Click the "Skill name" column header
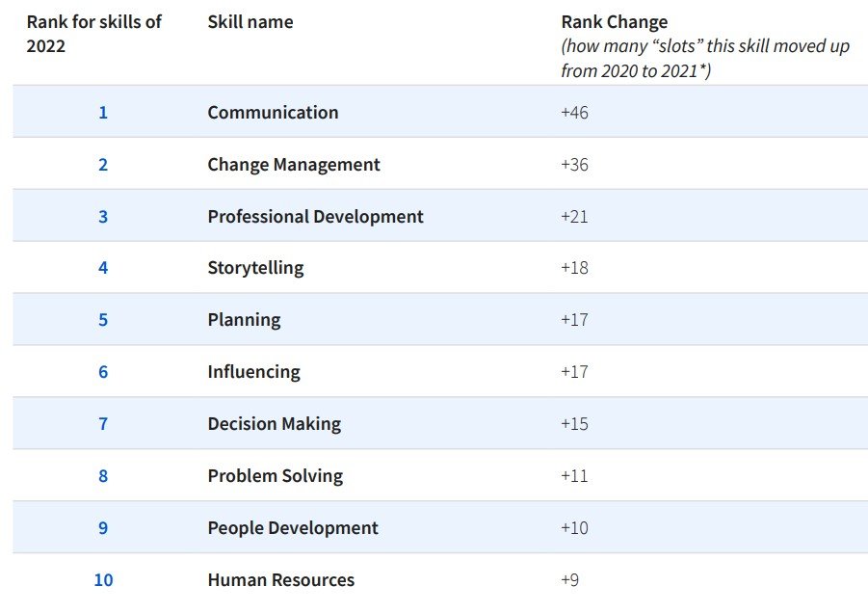 pyautogui.click(x=250, y=21)
